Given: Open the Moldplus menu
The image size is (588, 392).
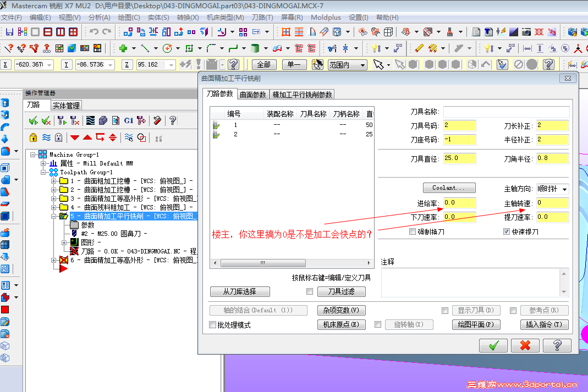Looking at the screenshot, I should pos(326,17).
